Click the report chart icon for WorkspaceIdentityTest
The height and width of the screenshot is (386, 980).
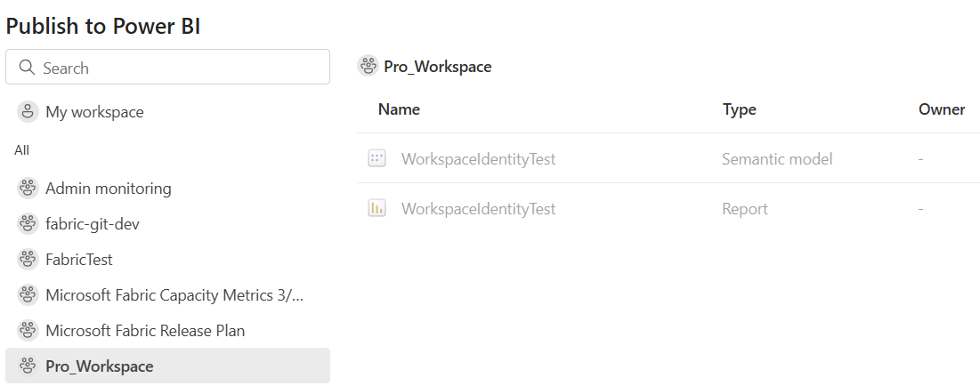pos(377,209)
